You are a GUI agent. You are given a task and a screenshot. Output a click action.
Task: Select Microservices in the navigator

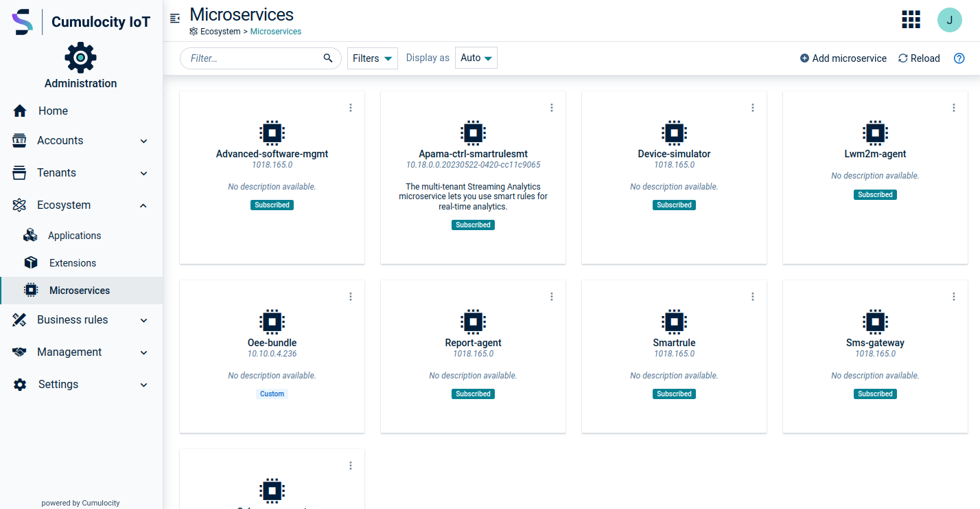tap(81, 291)
